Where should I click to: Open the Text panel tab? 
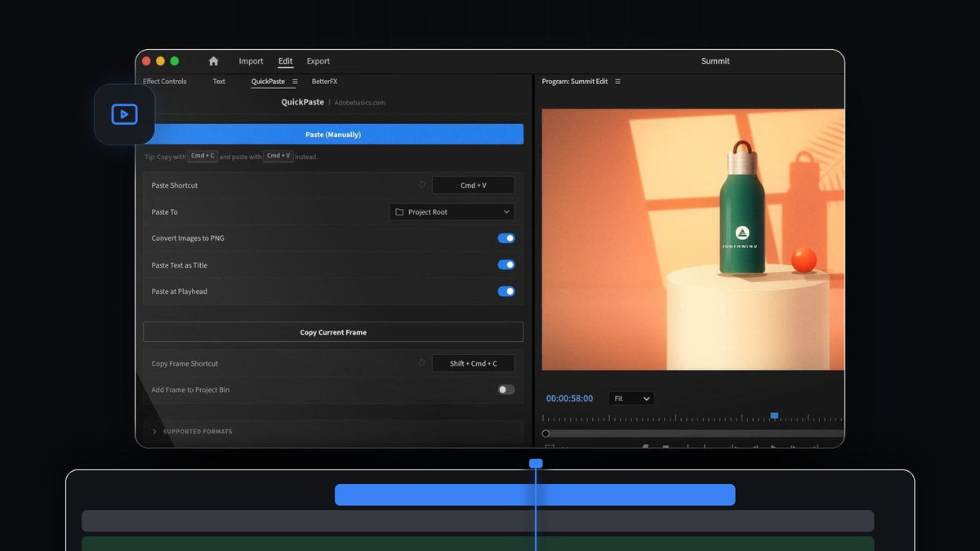[219, 82]
